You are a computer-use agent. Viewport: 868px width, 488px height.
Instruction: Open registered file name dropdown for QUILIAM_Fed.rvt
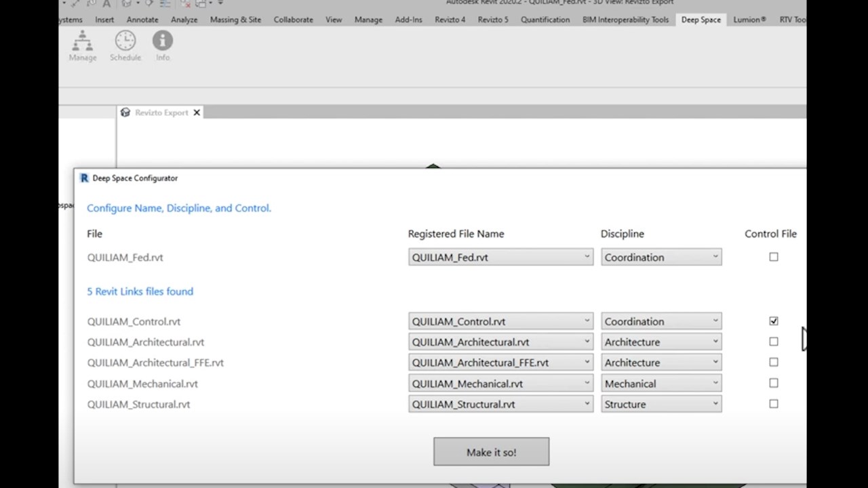click(x=500, y=257)
